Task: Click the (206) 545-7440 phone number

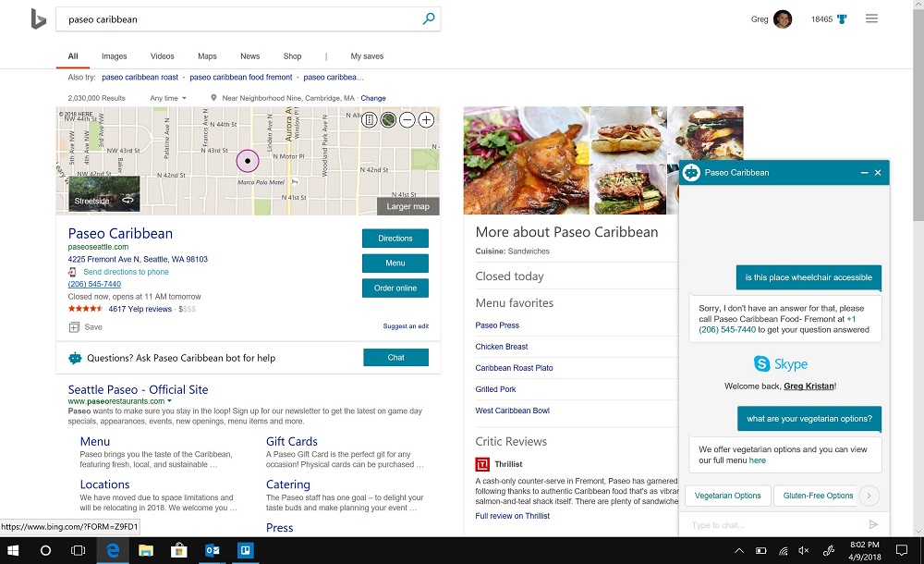Action: point(94,285)
